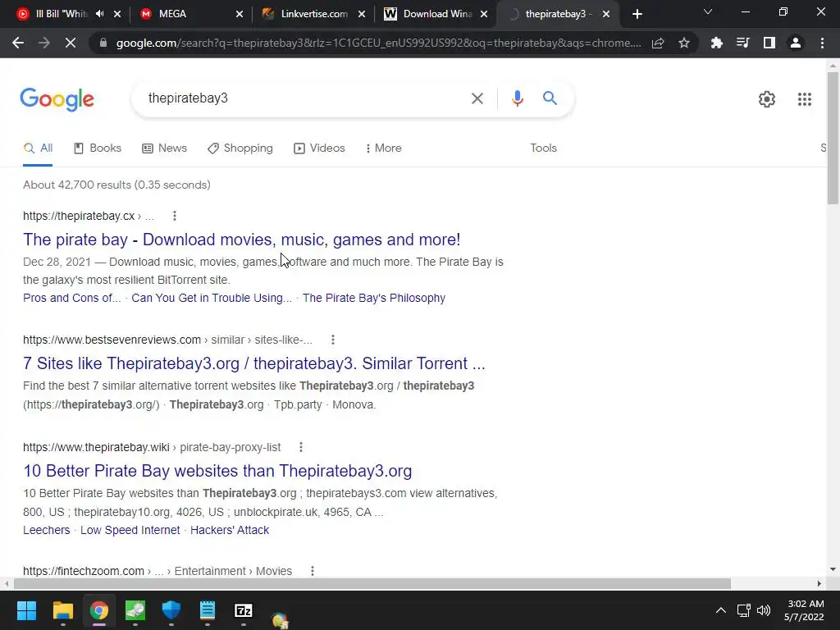The width and height of the screenshot is (840, 630).
Task: Open File Explorer from taskbar
Action: click(x=62, y=610)
